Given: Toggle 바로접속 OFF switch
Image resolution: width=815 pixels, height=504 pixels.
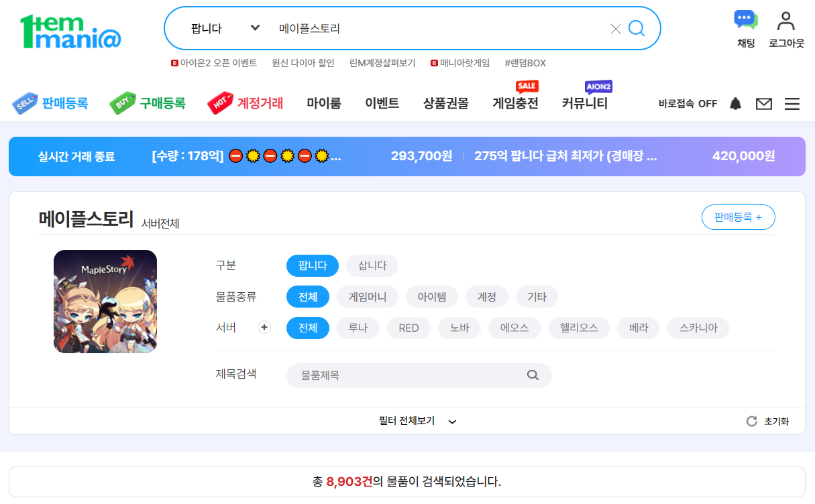Looking at the screenshot, I should tap(688, 104).
